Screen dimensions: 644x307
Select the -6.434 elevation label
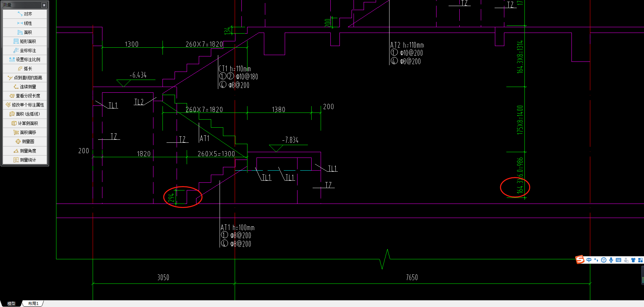pyautogui.click(x=138, y=75)
